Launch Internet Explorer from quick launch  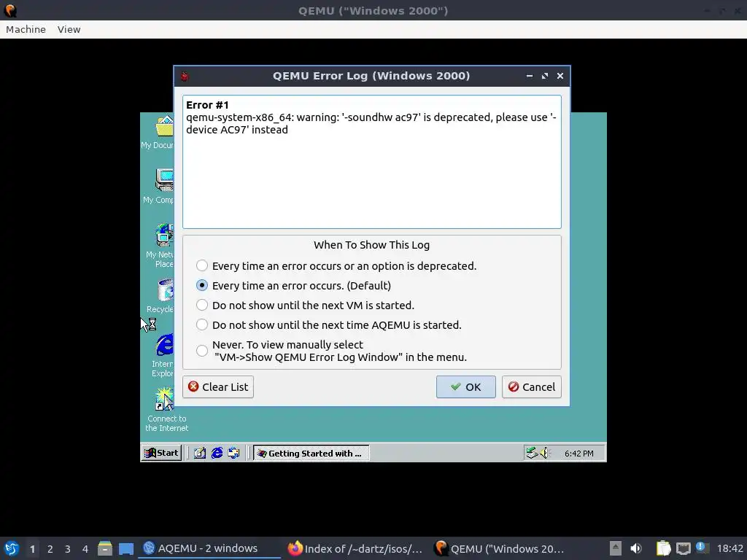(217, 453)
